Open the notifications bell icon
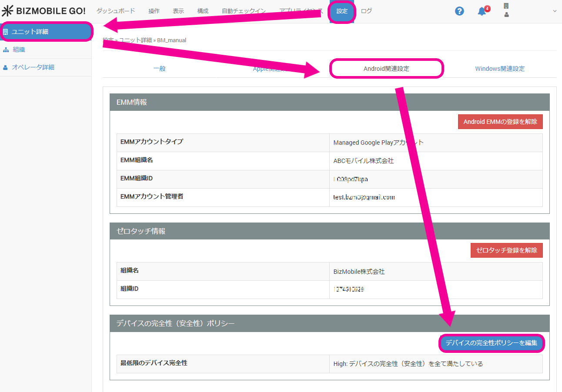The width and height of the screenshot is (562, 392). 482,11
